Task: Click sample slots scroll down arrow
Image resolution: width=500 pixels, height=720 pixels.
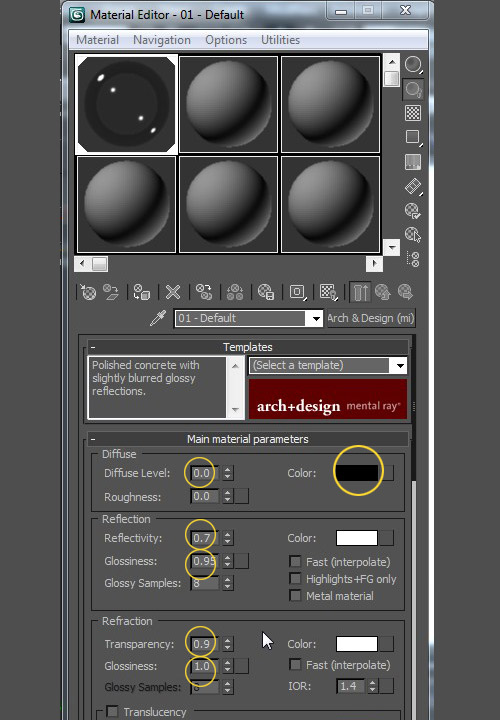Action: tap(392, 247)
